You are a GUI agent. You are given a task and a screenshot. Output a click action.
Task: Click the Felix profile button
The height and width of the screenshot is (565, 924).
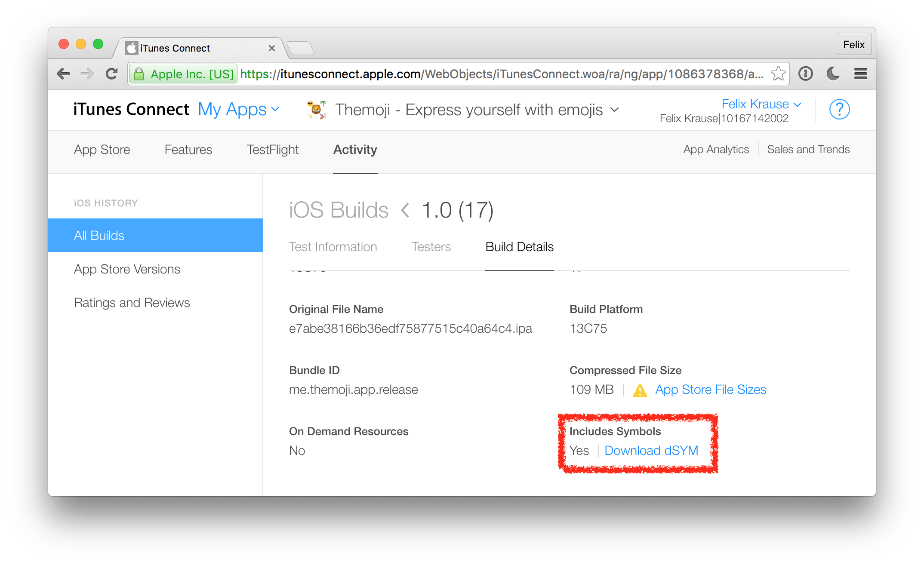pyautogui.click(x=853, y=44)
